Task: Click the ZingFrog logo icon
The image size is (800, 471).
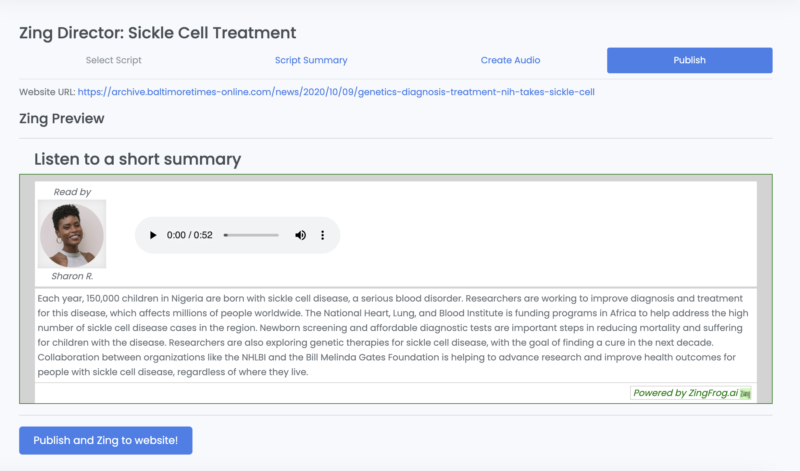Action: click(745, 393)
